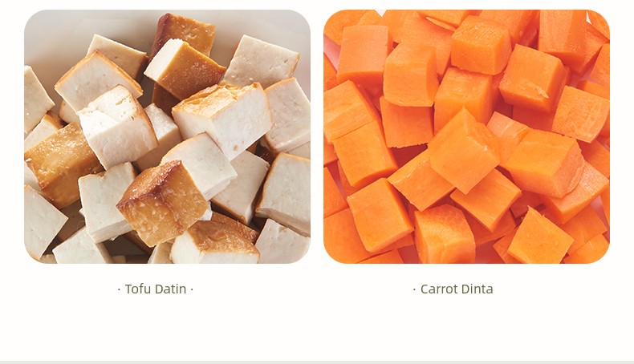Select the large central carrot cube

(464, 152)
